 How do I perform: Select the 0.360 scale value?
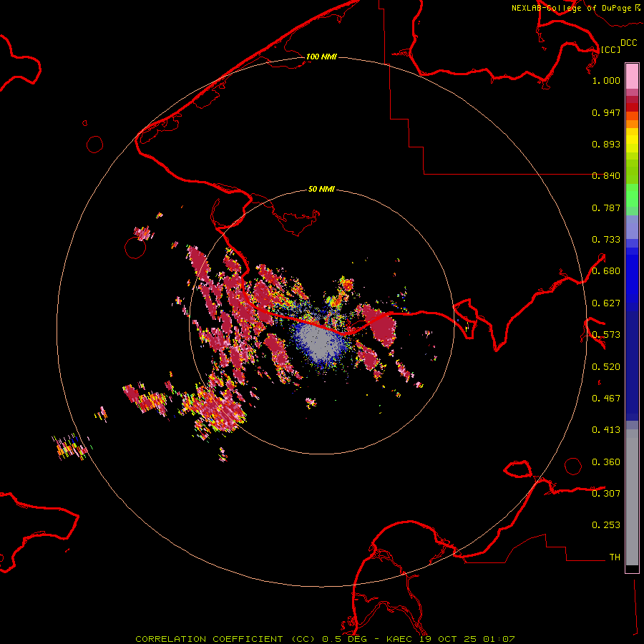click(606, 462)
